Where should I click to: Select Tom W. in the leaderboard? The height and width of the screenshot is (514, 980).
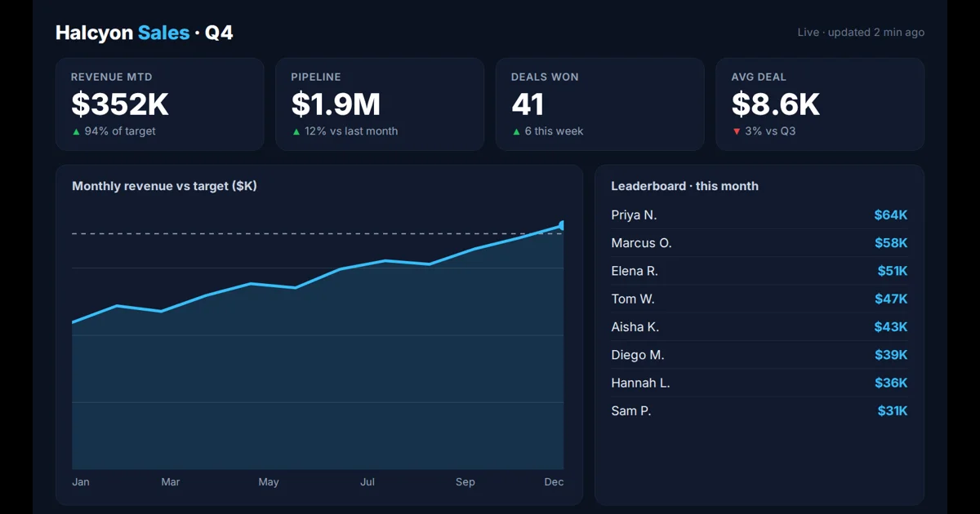click(x=633, y=299)
